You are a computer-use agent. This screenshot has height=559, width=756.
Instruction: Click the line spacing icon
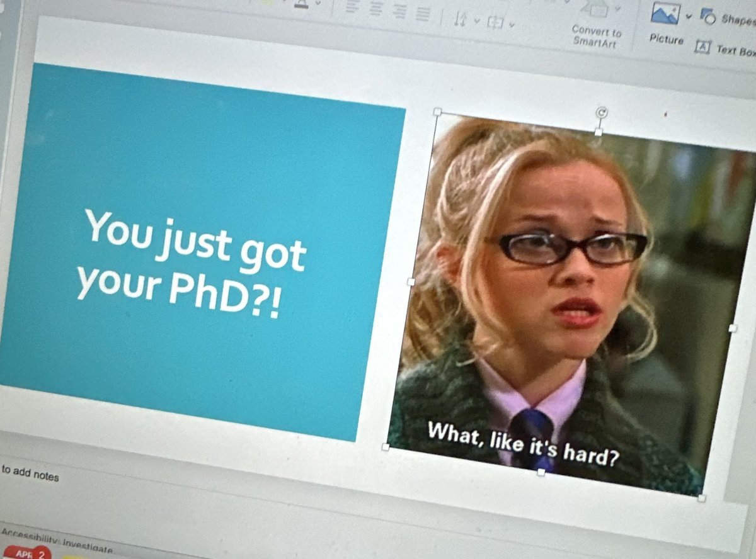click(461, 20)
